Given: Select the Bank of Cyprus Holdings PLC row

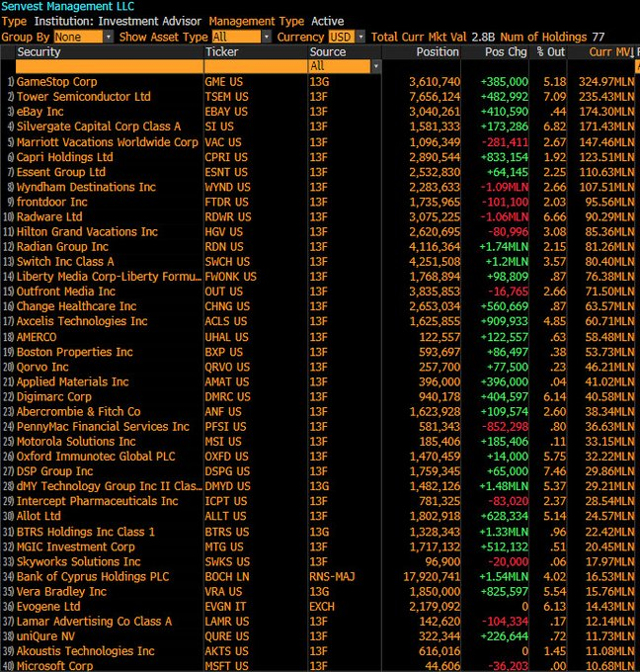Looking at the screenshot, I should (x=320, y=577).
